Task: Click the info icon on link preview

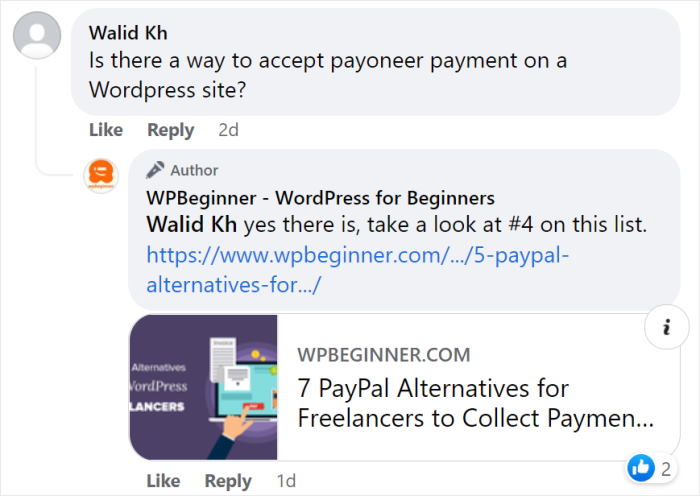Action: (x=667, y=327)
